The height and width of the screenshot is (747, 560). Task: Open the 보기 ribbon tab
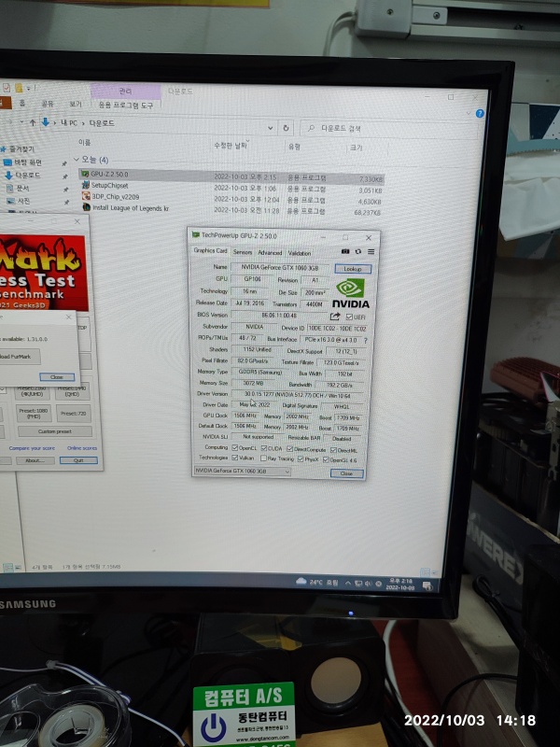(76, 104)
